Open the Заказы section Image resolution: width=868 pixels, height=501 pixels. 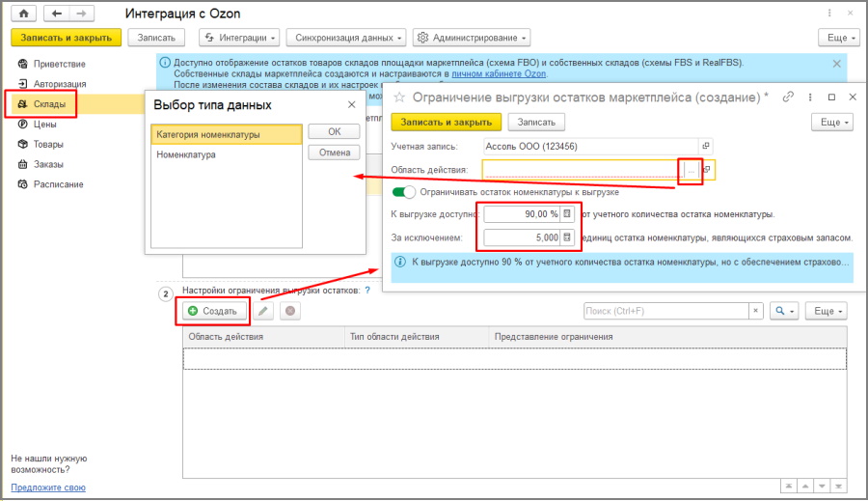coord(48,164)
